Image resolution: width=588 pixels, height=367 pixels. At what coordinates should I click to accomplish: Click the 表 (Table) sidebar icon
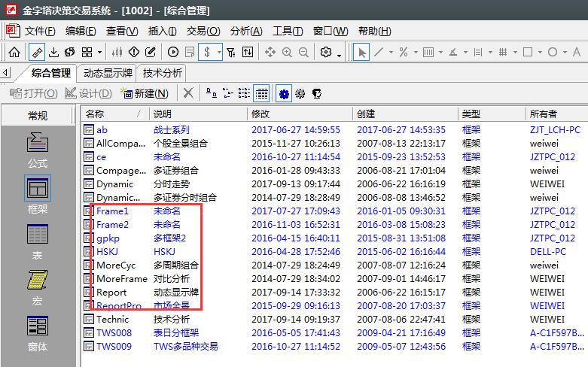coord(37,240)
